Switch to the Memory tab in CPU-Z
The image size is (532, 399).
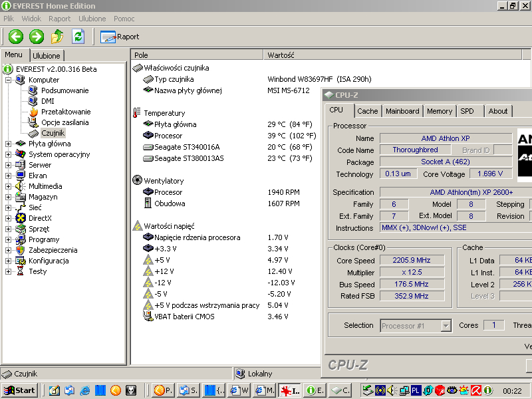[440, 111]
